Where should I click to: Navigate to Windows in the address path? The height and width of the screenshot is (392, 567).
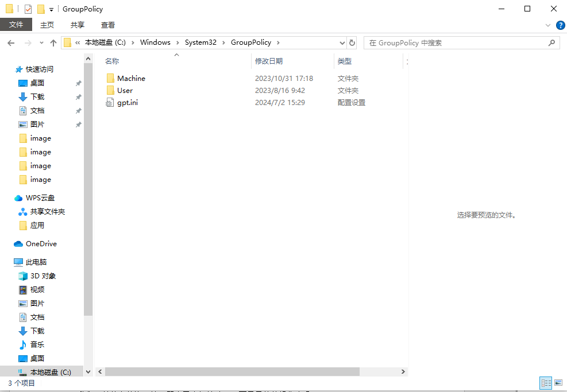coord(155,42)
